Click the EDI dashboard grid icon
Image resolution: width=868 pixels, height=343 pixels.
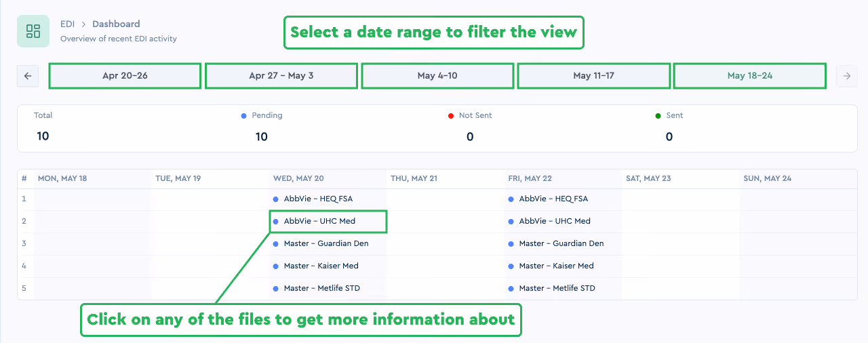tap(33, 31)
